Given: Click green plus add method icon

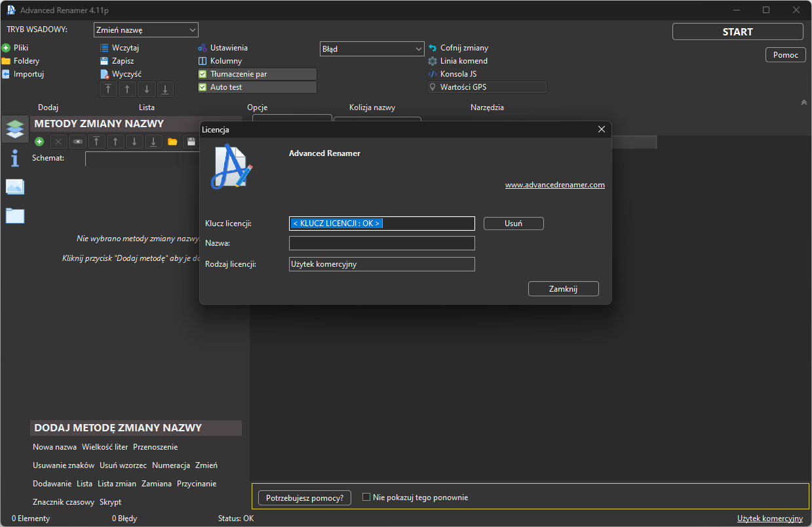Looking at the screenshot, I should [39, 142].
